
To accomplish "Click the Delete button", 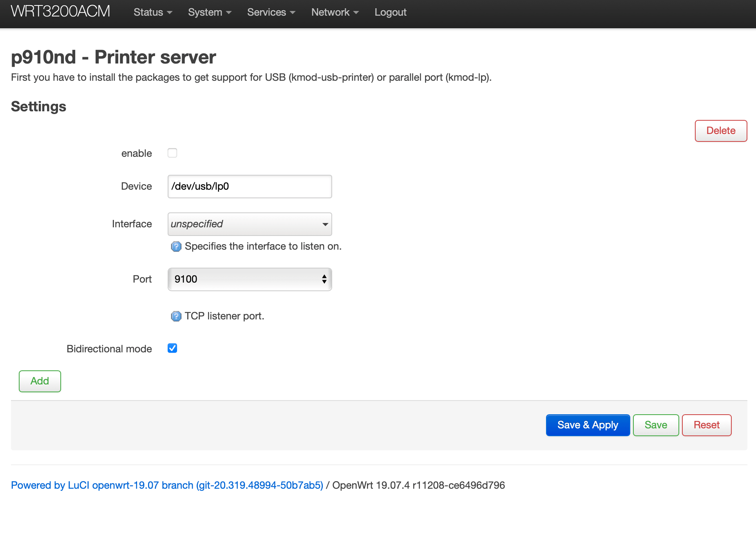I will point(721,131).
